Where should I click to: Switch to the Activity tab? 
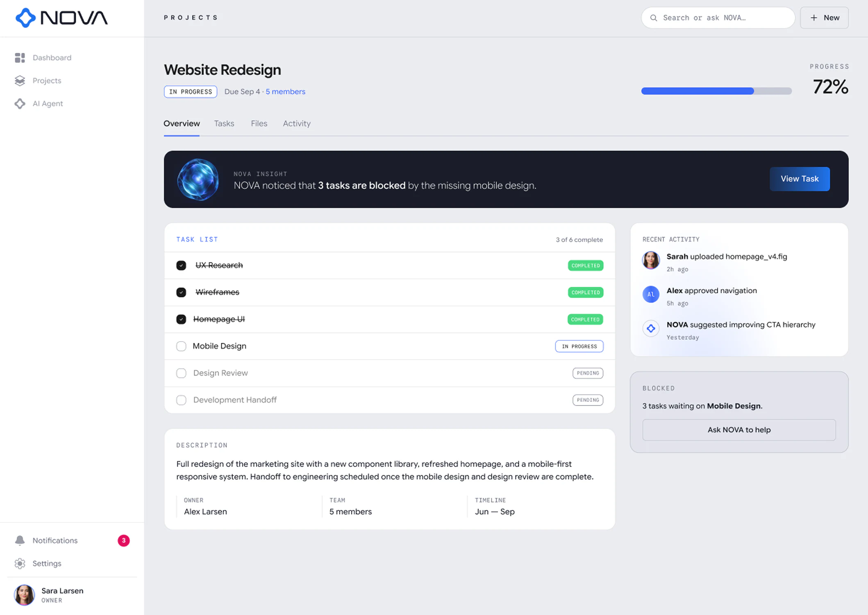point(297,123)
